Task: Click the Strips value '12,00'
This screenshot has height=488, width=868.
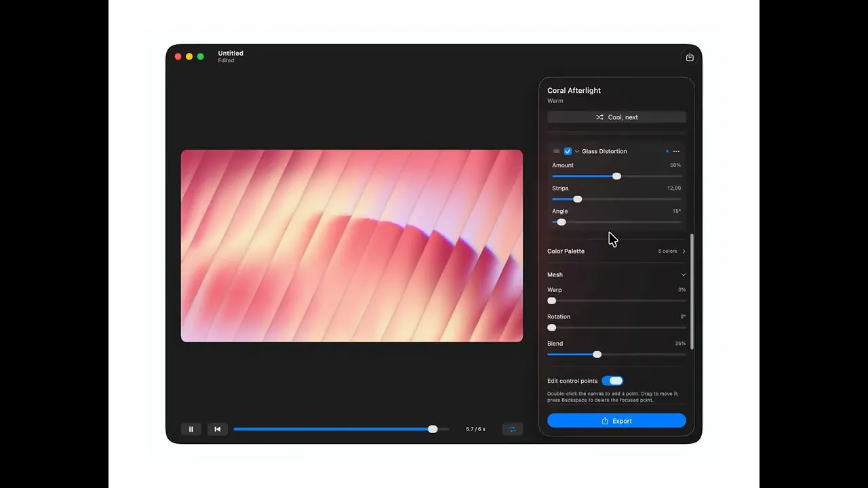Action: point(674,188)
